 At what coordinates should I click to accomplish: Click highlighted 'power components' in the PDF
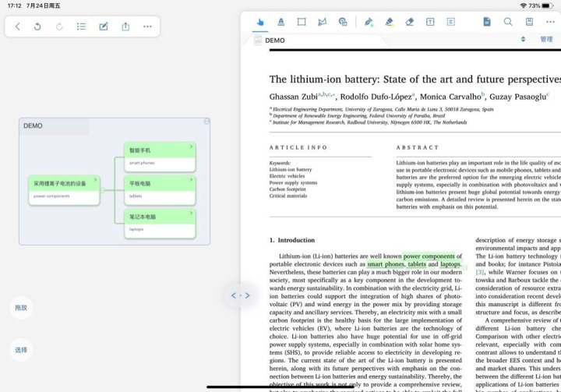point(429,256)
